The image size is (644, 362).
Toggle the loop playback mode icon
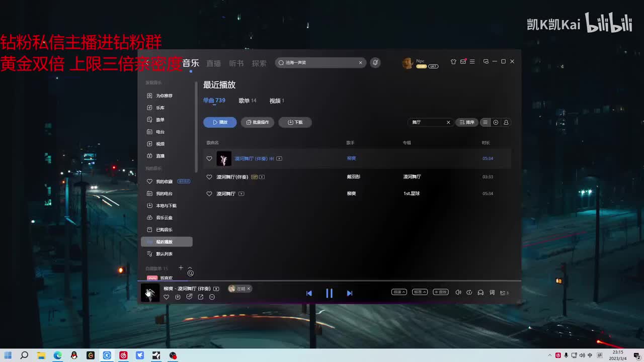pos(469,292)
